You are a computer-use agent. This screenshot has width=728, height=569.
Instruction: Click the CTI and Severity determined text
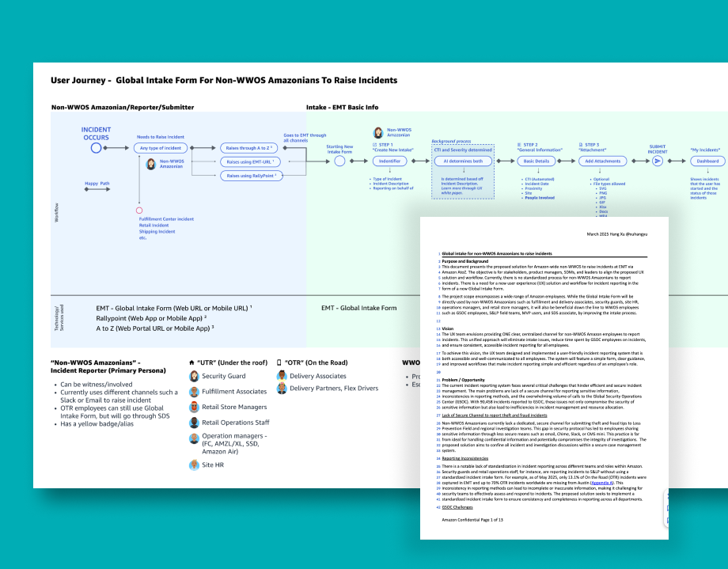click(x=463, y=150)
